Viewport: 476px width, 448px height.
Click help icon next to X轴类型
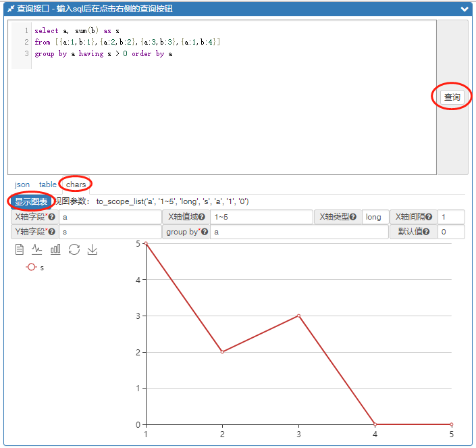[352, 217]
